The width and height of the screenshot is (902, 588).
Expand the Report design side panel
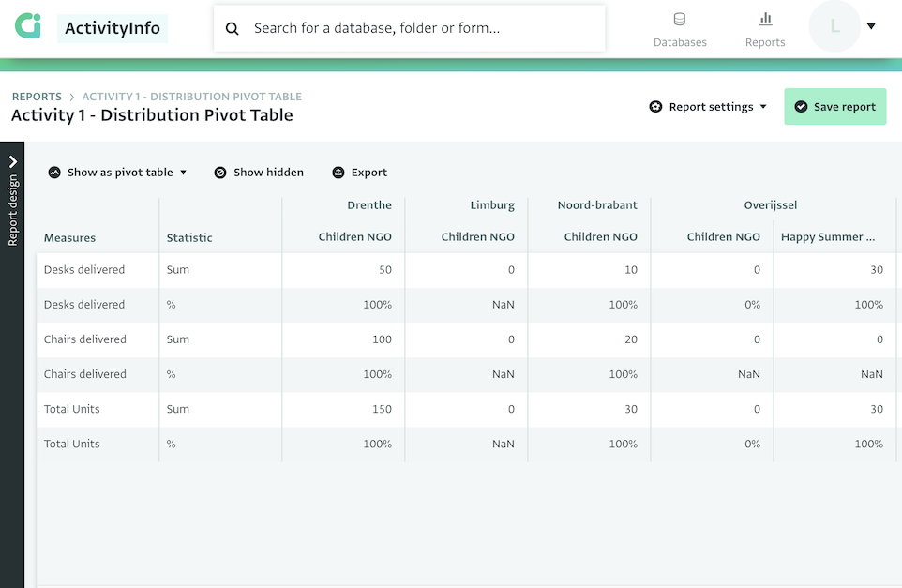[13, 160]
